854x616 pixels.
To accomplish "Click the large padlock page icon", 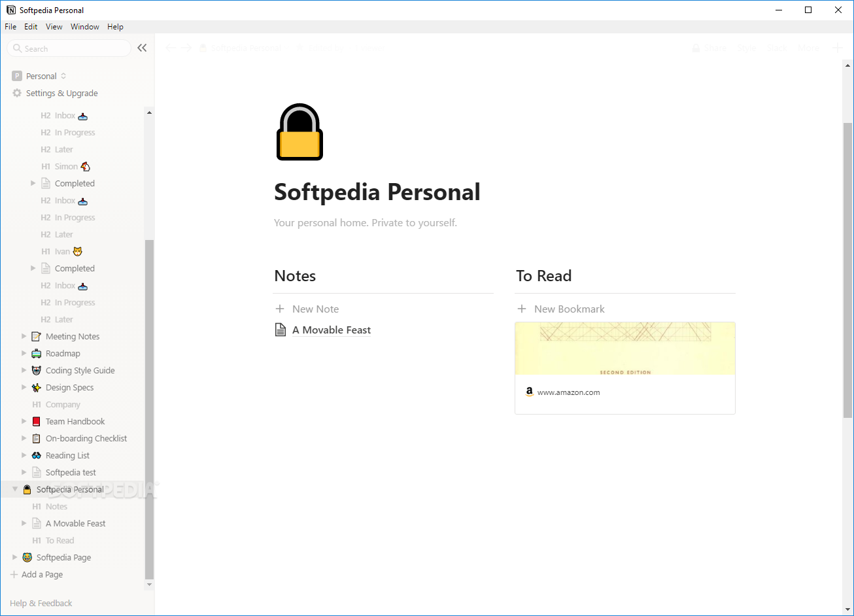I will point(299,132).
